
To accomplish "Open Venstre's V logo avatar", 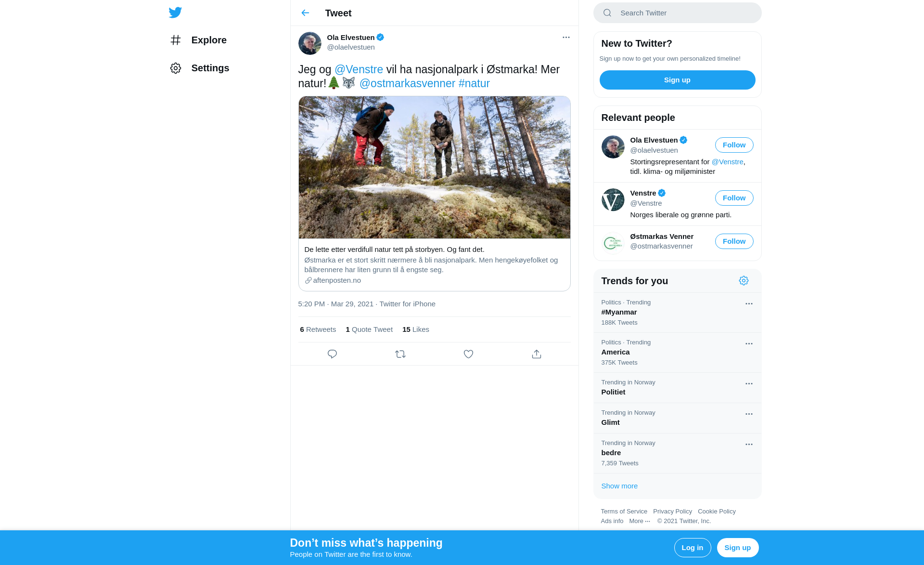I will pyautogui.click(x=613, y=200).
